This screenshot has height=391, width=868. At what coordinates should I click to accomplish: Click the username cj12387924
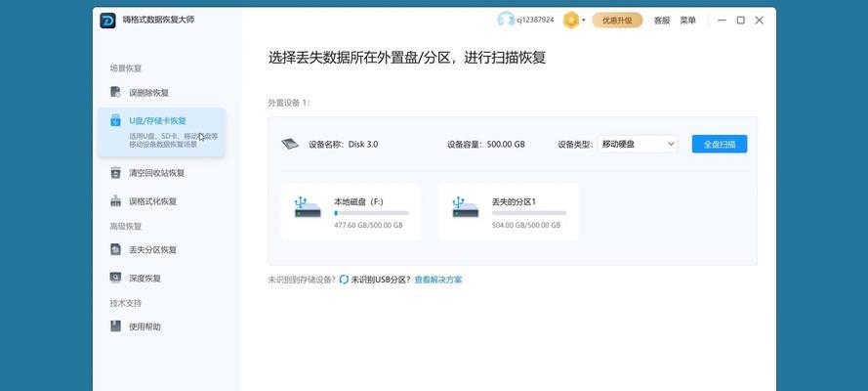click(x=535, y=20)
